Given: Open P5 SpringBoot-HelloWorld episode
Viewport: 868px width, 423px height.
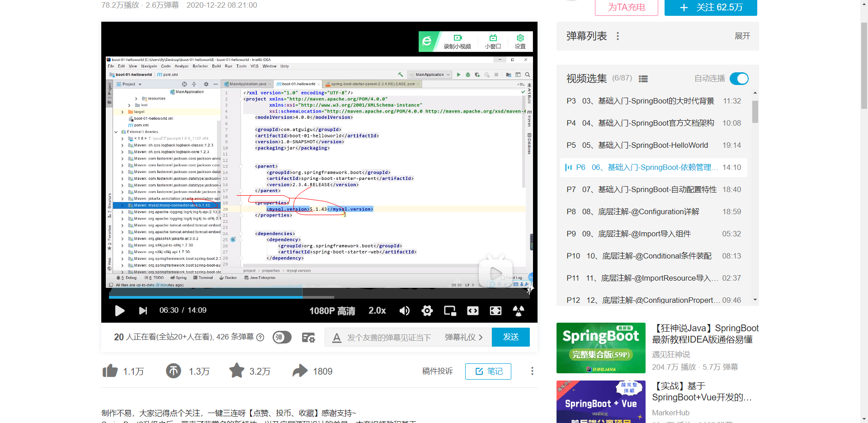Looking at the screenshot, I should pos(654,145).
